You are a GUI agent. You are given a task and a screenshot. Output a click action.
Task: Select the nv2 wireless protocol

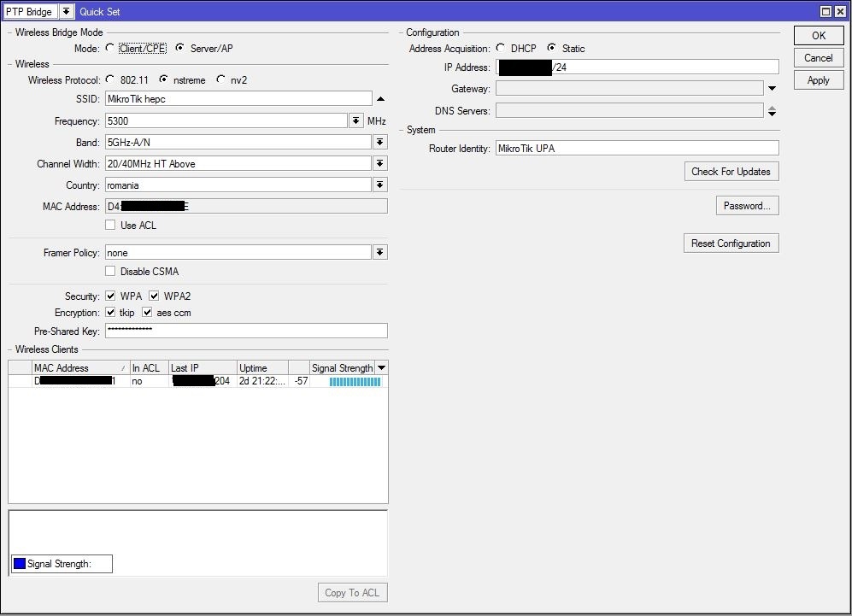click(x=221, y=80)
